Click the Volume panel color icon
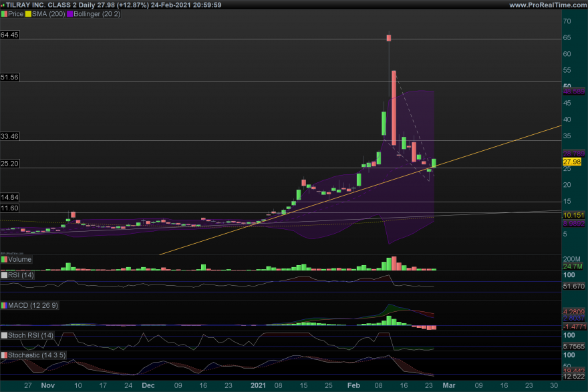This screenshot has width=588, height=392. pyautogui.click(x=4, y=259)
